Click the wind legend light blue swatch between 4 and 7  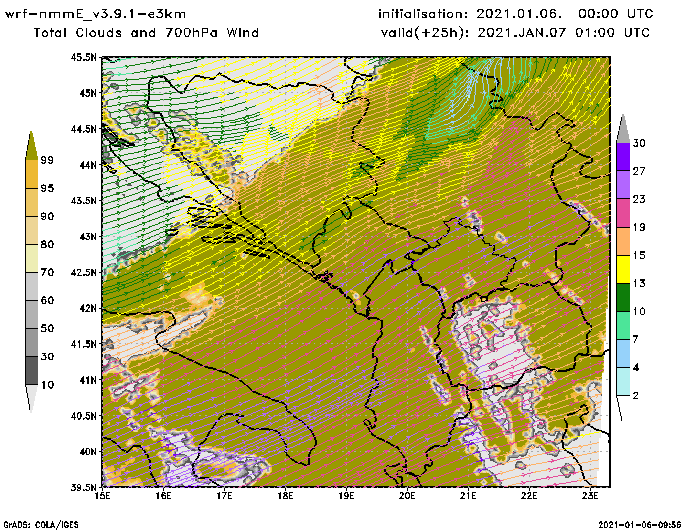point(623,354)
